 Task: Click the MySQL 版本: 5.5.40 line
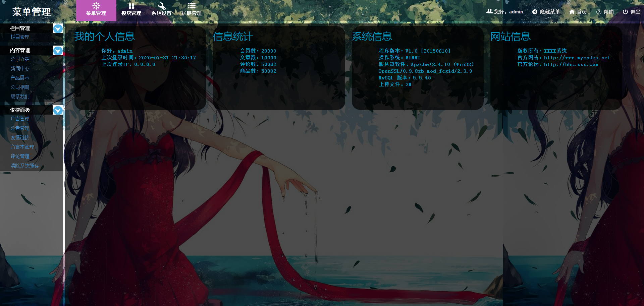[405, 78]
